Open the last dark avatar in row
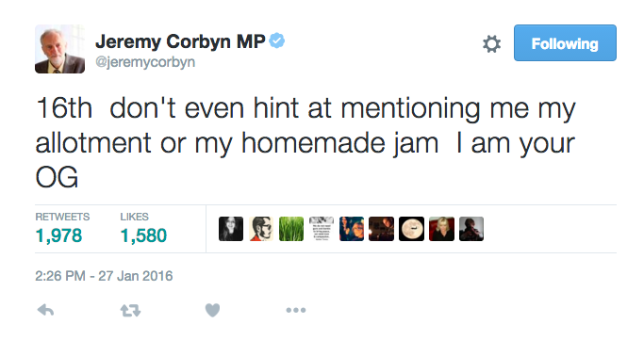Screen dimensions: 644x340 tap(471, 229)
